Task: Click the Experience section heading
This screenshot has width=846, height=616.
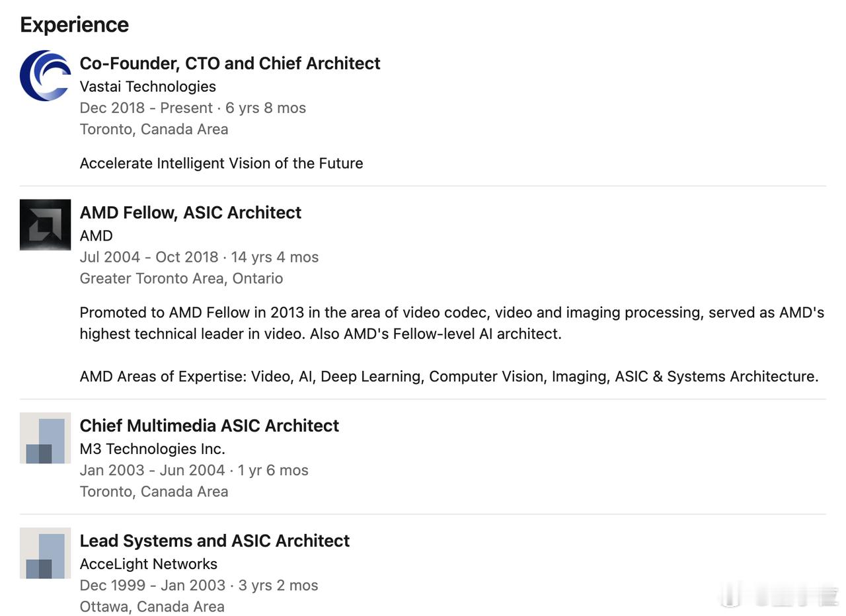Action: 74,25
